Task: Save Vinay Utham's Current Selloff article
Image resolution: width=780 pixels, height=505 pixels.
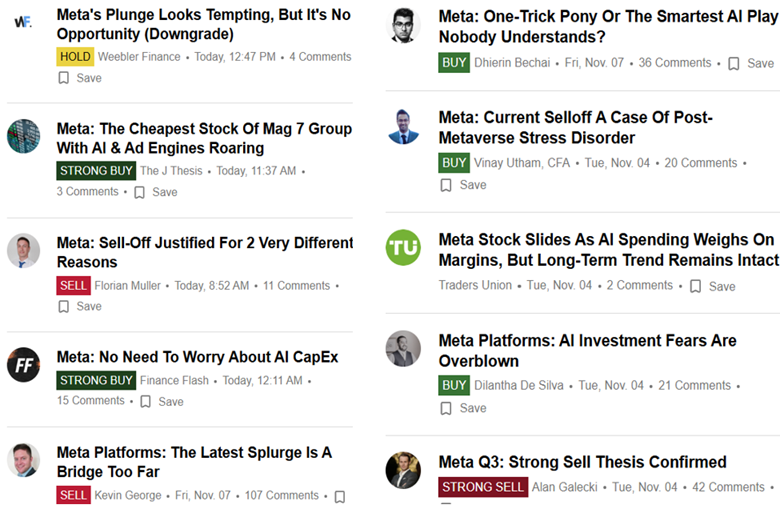Action: (x=463, y=185)
